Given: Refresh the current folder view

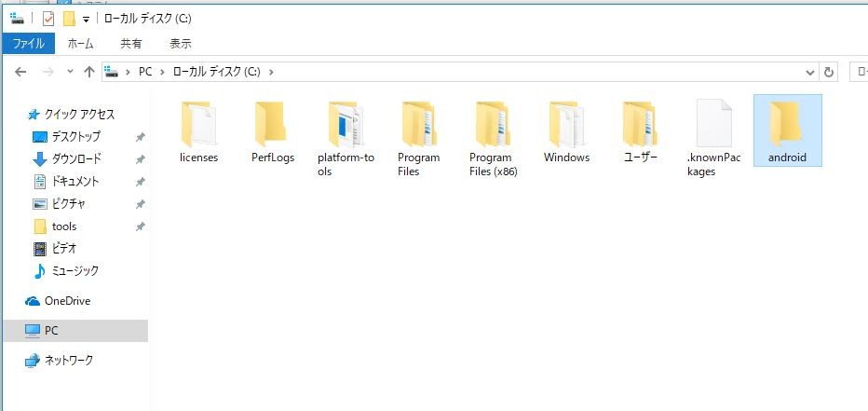Looking at the screenshot, I should tap(829, 73).
